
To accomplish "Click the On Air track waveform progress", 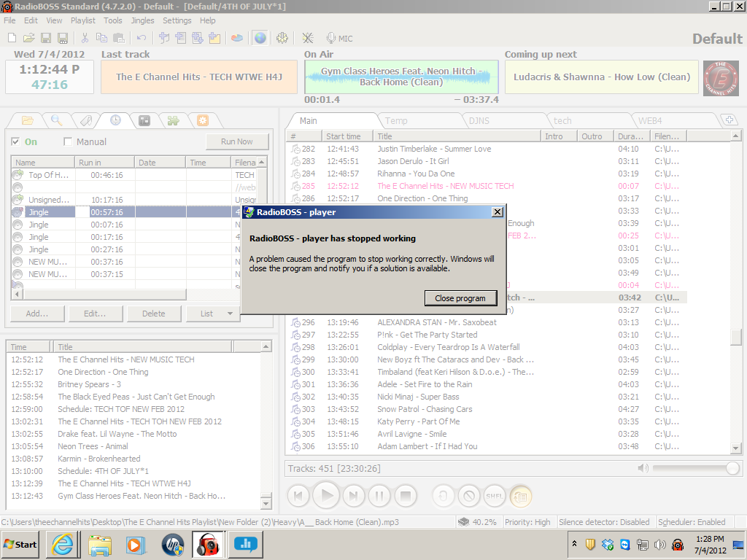I will pos(401,77).
